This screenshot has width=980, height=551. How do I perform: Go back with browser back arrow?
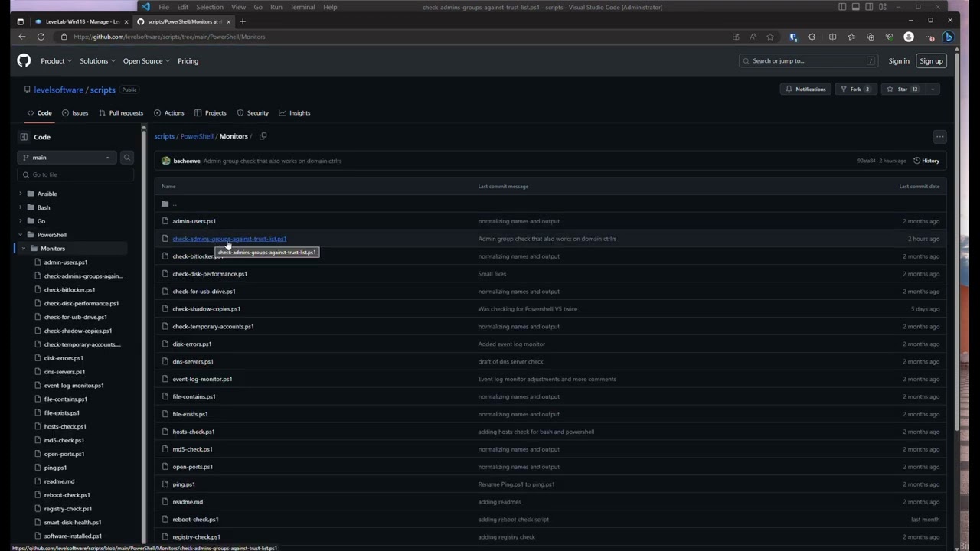[21, 37]
